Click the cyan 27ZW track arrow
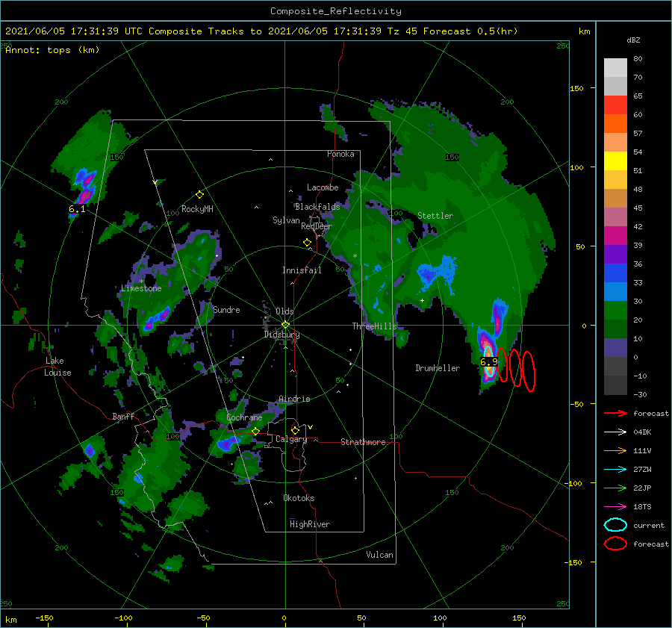This screenshot has height=628, width=672. pos(615,469)
